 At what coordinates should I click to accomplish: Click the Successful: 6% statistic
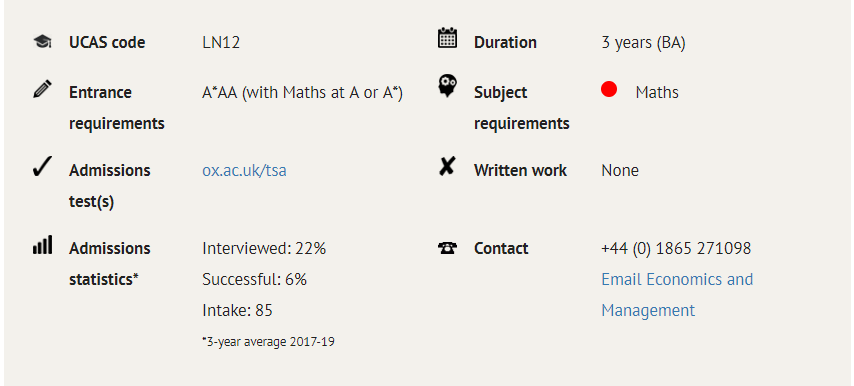click(x=254, y=280)
